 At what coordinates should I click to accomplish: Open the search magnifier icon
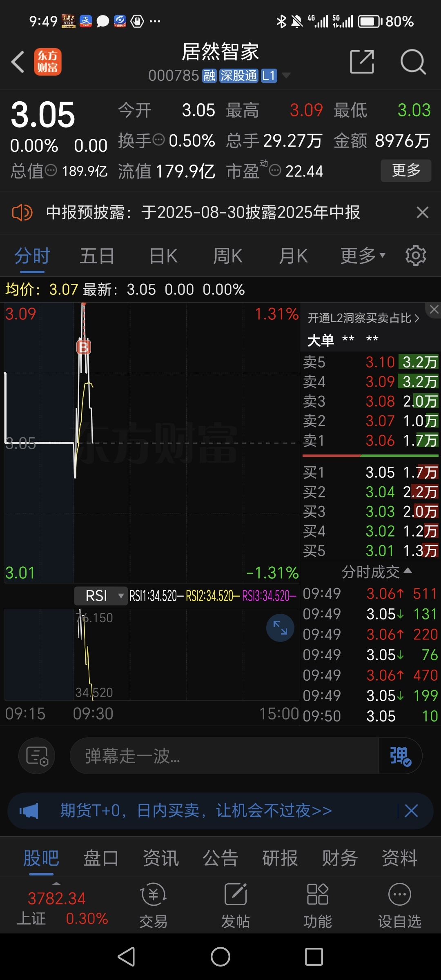413,62
